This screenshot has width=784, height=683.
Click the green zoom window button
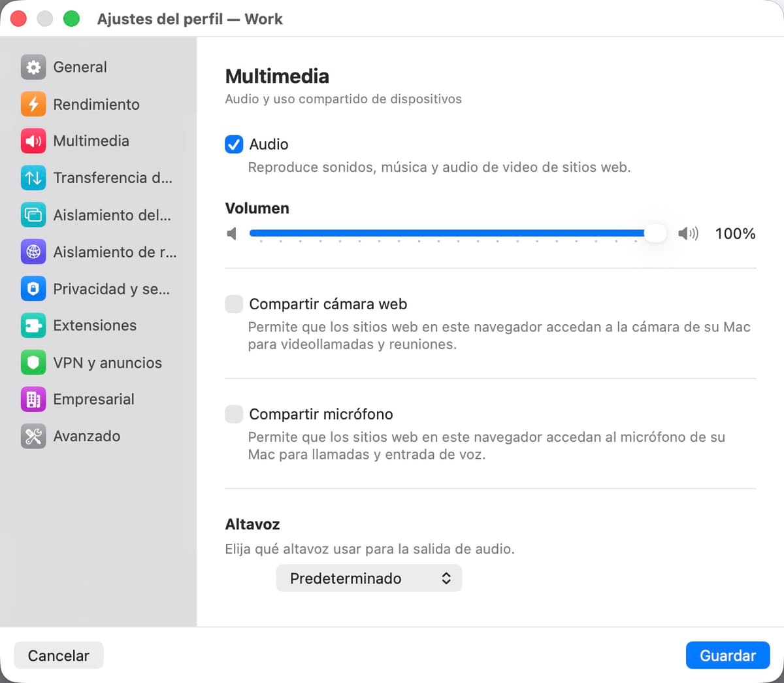[x=71, y=19]
